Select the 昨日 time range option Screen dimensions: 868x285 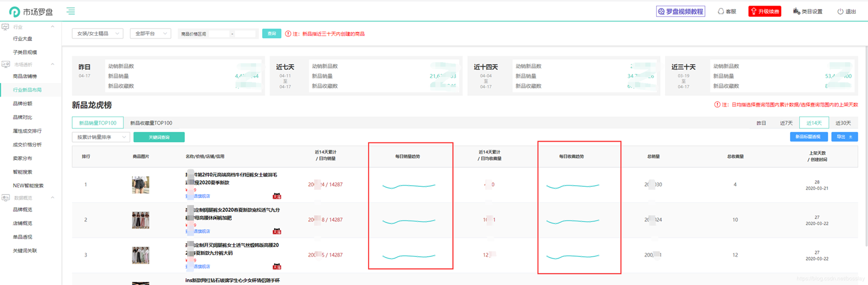(761, 123)
